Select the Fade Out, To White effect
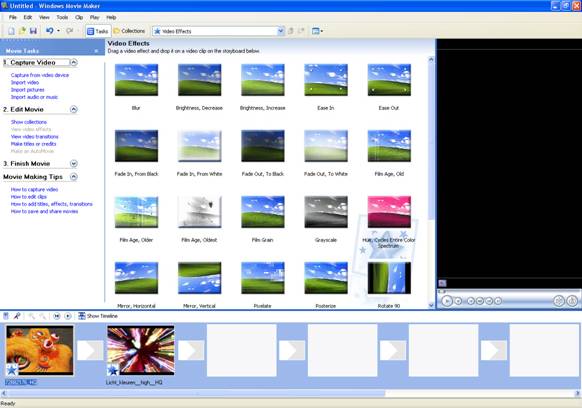The width and height of the screenshot is (582, 408). [x=326, y=146]
